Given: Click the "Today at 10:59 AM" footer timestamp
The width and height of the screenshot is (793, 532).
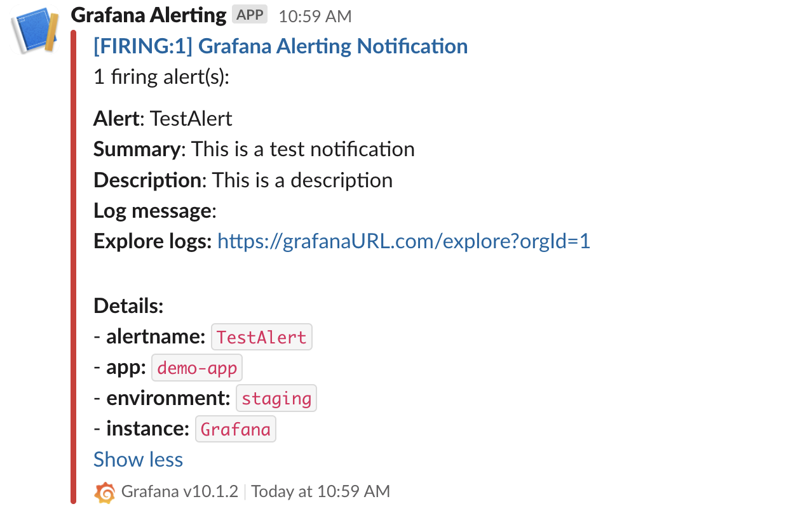Looking at the screenshot, I should pos(320,491).
